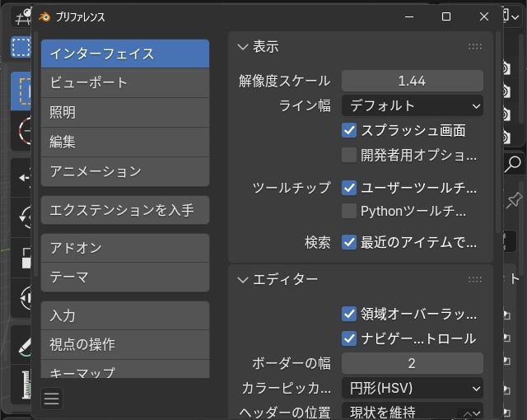This screenshot has height=420, width=527.
Task: Click the ボーダーの幅 value field
Action: coord(413,363)
